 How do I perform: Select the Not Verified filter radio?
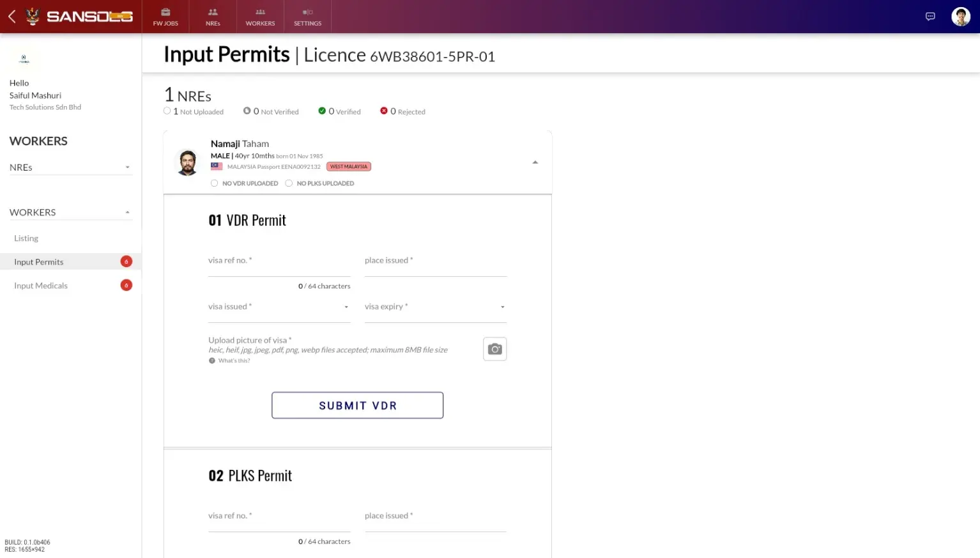click(247, 111)
